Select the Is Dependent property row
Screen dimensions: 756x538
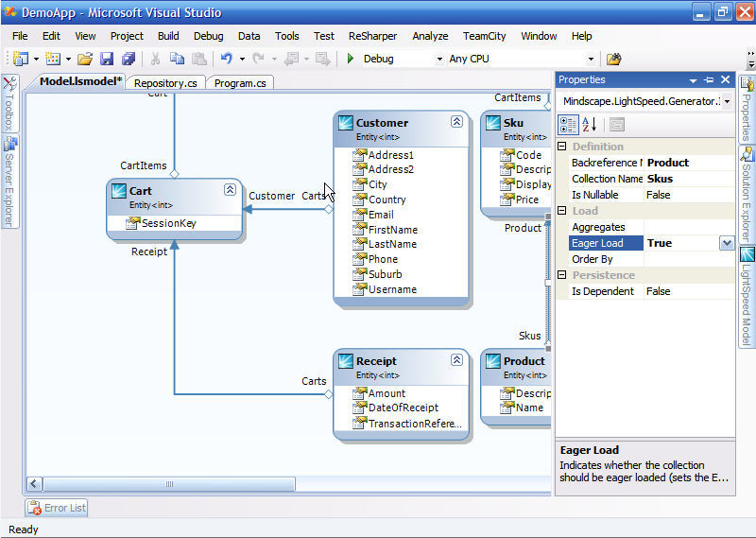pyautogui.click(x=652, y=291)
